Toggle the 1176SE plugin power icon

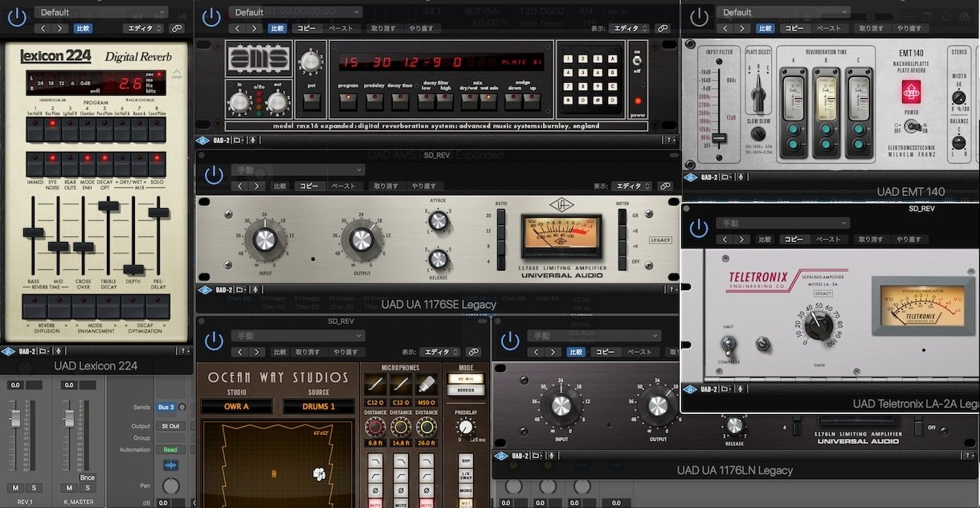pos(213,176)
